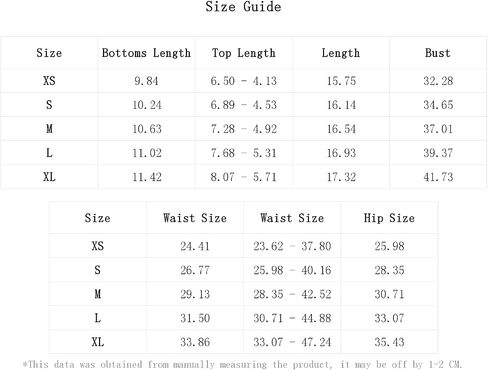This screenshot has height=370, width=488.
Task: Select S waist range 25.98 - 40.16
Action: coord(292,270)
